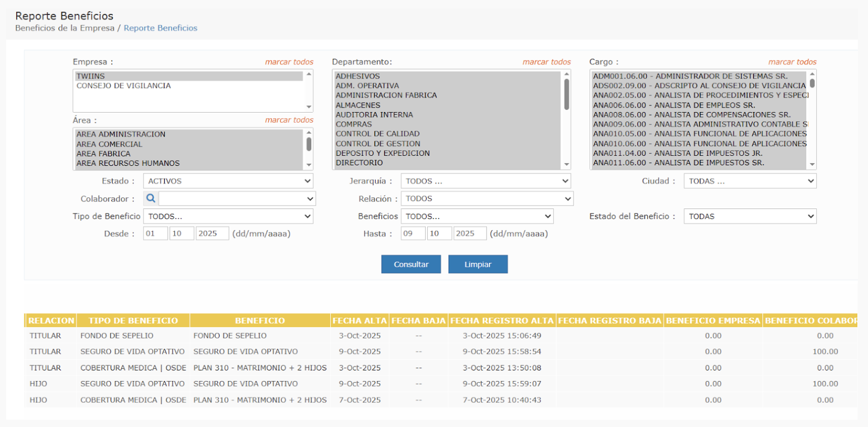This screenshot has width=868, height=427.
Task: Click the Desde day field
Action: pyautogui.click(x=156, y=234)
